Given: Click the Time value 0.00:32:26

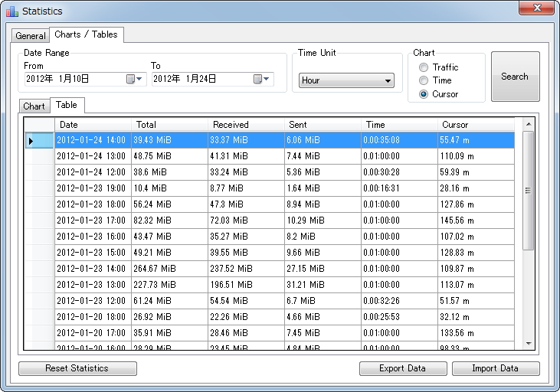Looking at the screenshot, I should coord(399,301).
